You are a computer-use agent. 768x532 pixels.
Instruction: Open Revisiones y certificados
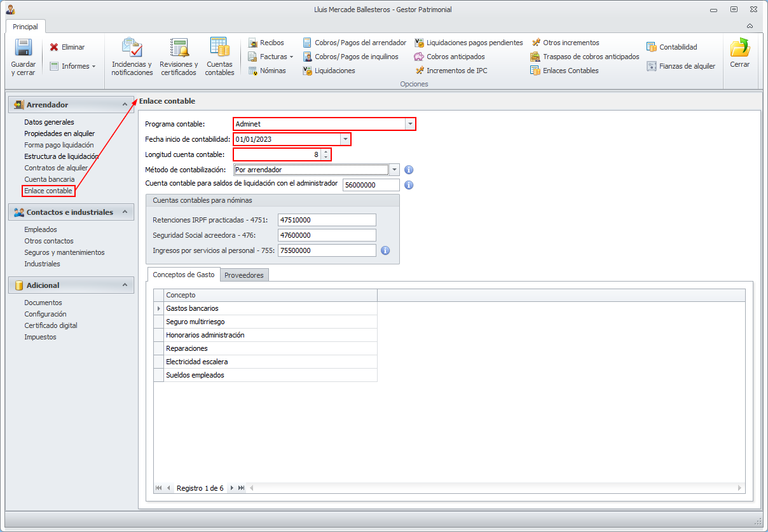pos(179,57)
